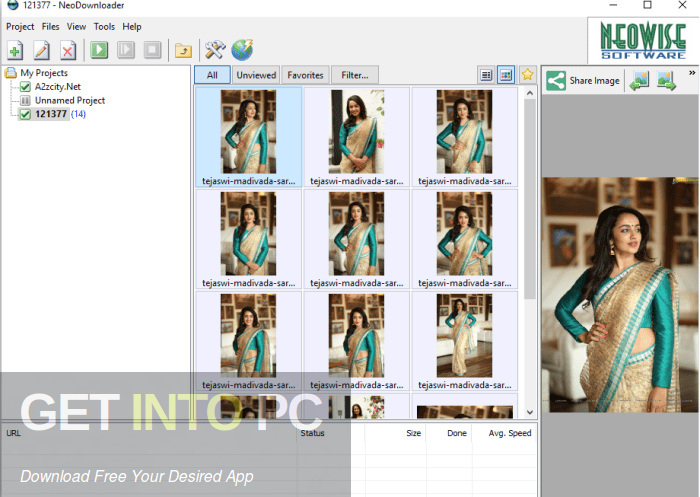Toggle the Unnamed Project paused icon
This screenshot has height=497, width=700.
click(25, 100)
